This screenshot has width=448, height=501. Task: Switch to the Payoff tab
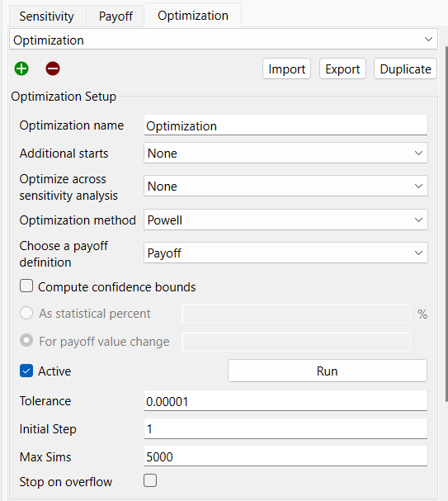pos(116,16)
